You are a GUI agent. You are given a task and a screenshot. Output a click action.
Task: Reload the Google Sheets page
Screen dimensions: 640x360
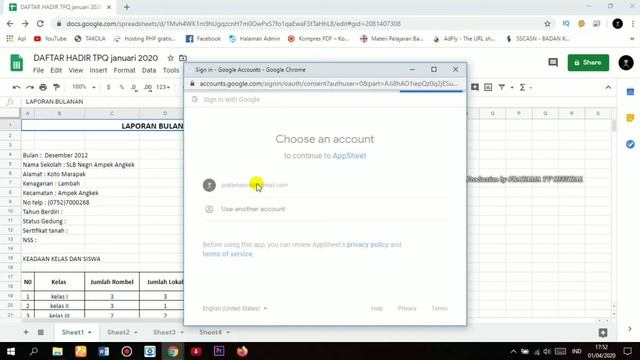40,24
